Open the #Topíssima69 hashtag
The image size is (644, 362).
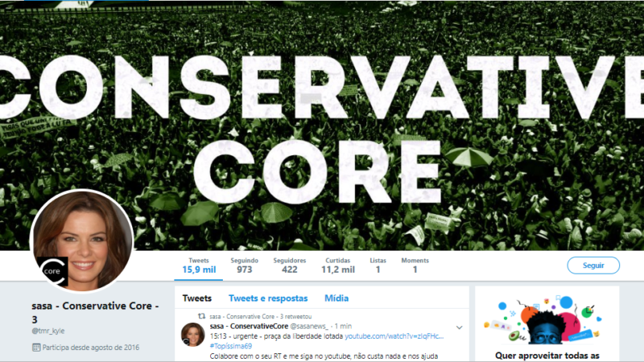click(231, 346)
